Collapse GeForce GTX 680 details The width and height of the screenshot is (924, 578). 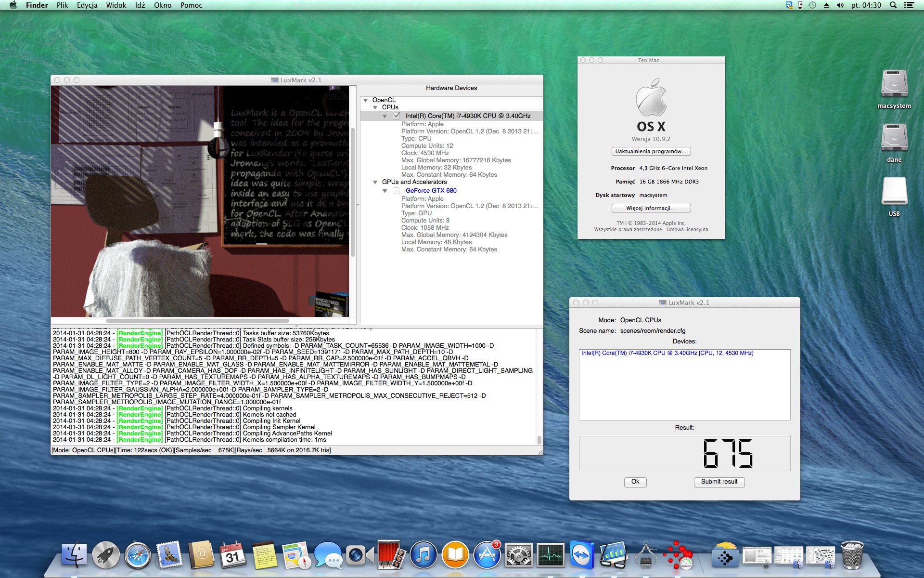(x=385, y=191)
